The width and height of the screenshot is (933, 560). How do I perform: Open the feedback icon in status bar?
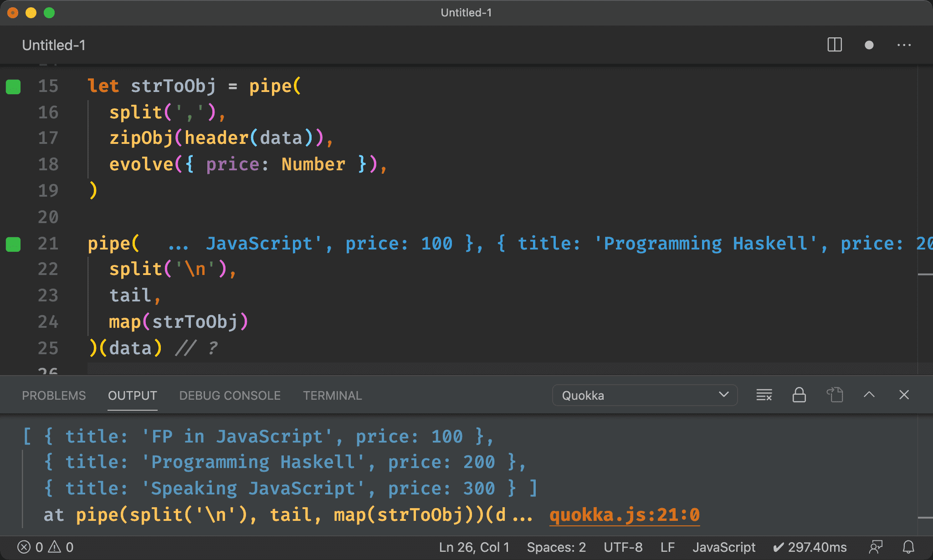pyautogui.click(x=876, y=547)
